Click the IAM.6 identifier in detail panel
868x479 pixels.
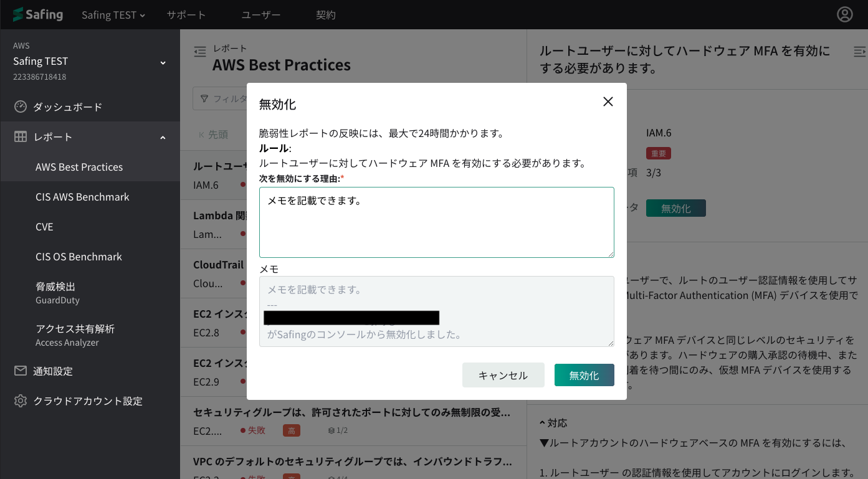tap(659, 133)
